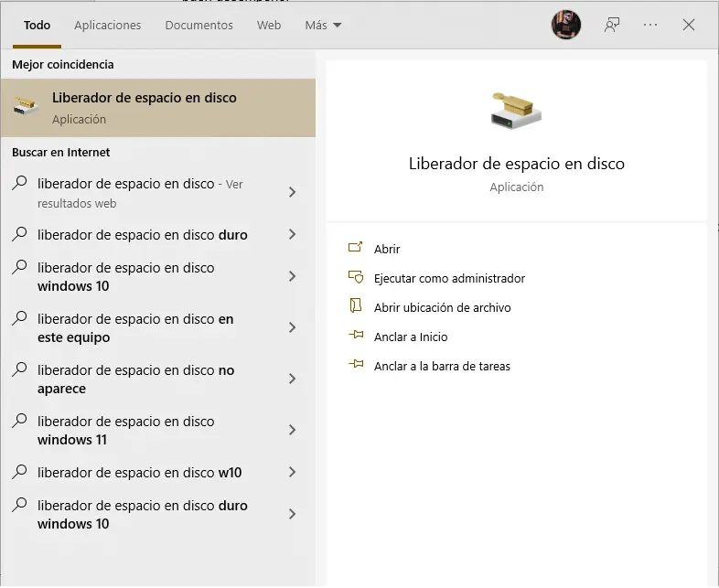Viewport: 719px width, 588px height.
Task: Open the Ver resultados web suggestion
Action: pyautogui.click(x=158, y=193)
